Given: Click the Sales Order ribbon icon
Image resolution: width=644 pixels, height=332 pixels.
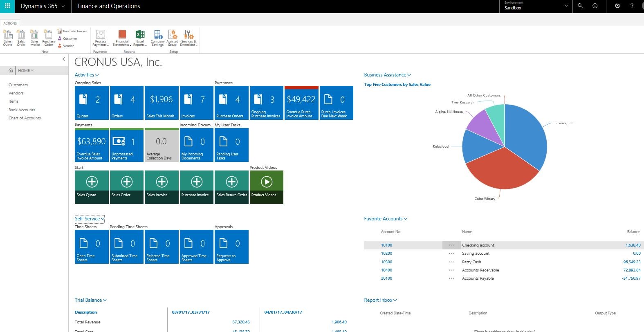Looking at the screenshot, I should pyautogui.click(x=21, y=38).
